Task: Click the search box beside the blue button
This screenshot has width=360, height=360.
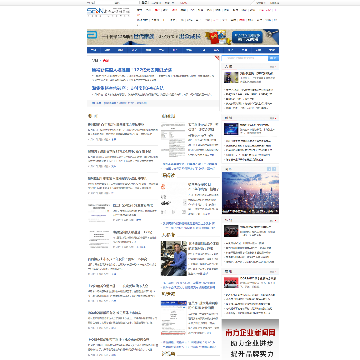Action: click(x=245, y=58)
